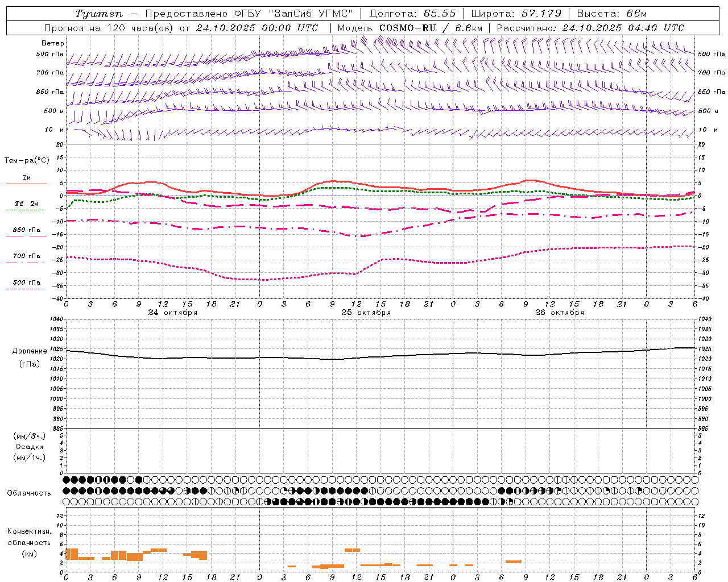
Task: Click the '(км)' convective height unit label
Action: pyautogui.click(x=29, y=554)
